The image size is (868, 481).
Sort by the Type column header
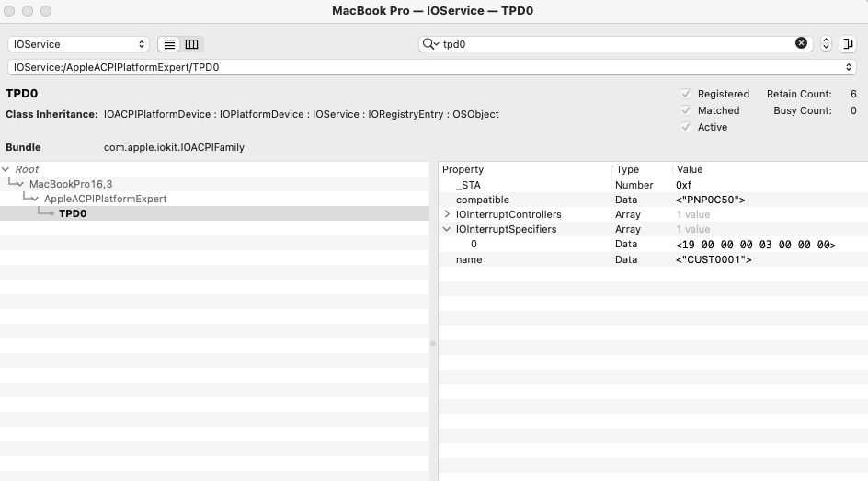tap(627, 169)
